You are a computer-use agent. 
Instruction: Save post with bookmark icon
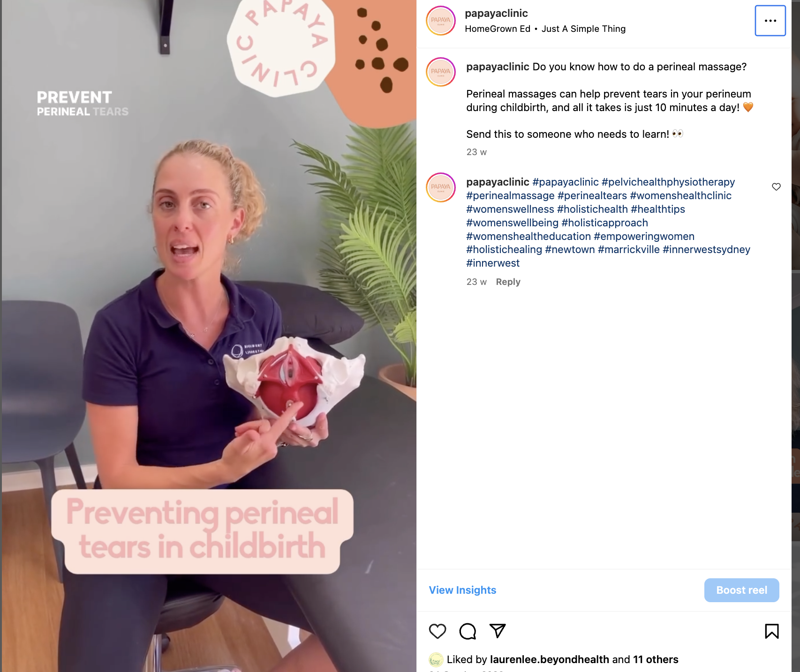click(772, 631)
